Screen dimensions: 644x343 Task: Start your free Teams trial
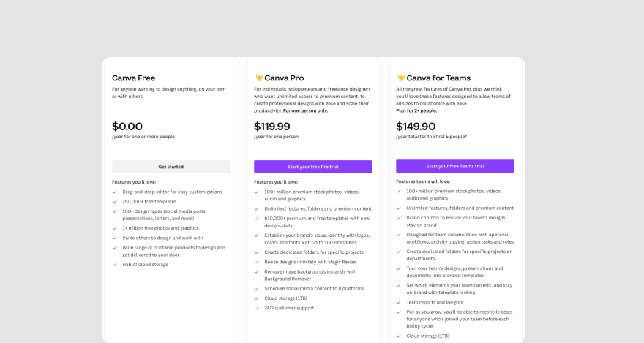click(455, 166)
